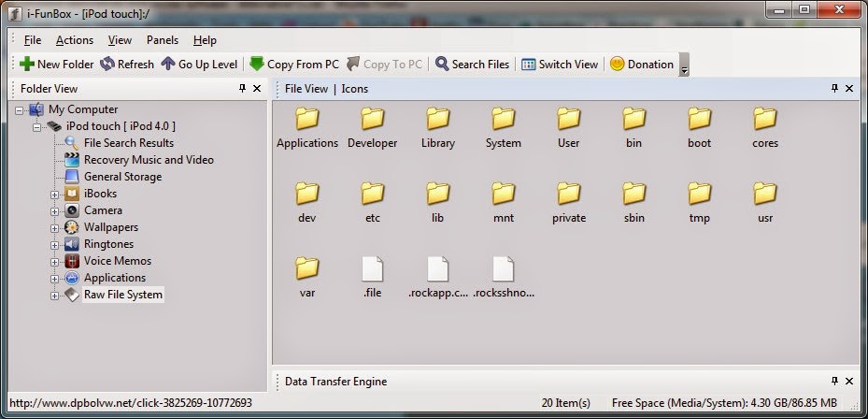This screenshot has height=419, width=868.
Task: Open the Actions menu
Action: coord(75,40)
